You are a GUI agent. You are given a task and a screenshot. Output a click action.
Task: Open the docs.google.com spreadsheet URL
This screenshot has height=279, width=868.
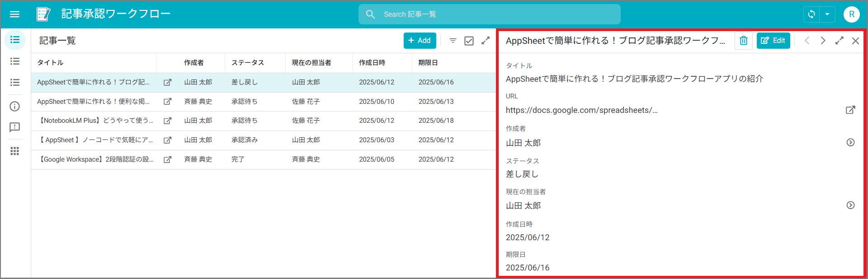581,110
